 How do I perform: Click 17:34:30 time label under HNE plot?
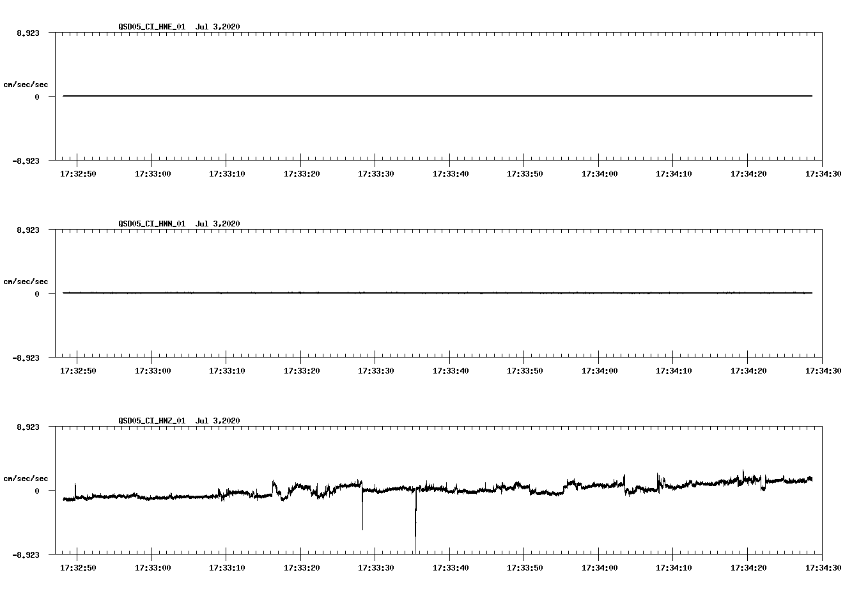coord(823,173)
